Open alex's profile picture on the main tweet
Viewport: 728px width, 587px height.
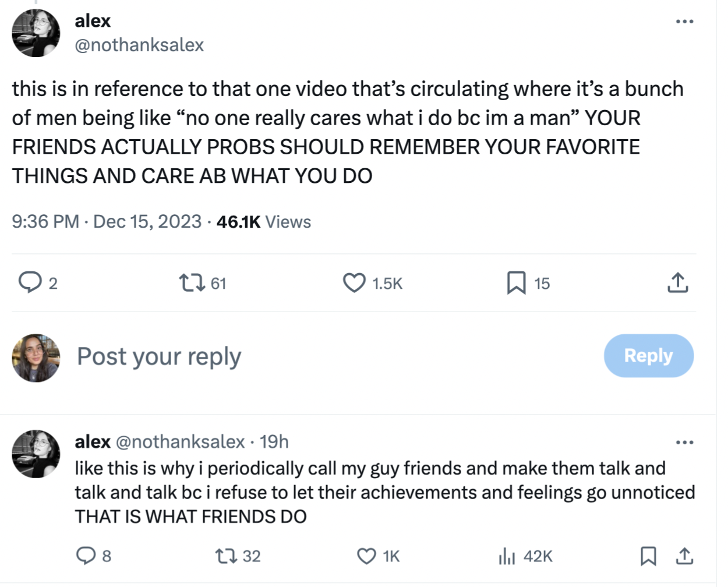(36, 33)
